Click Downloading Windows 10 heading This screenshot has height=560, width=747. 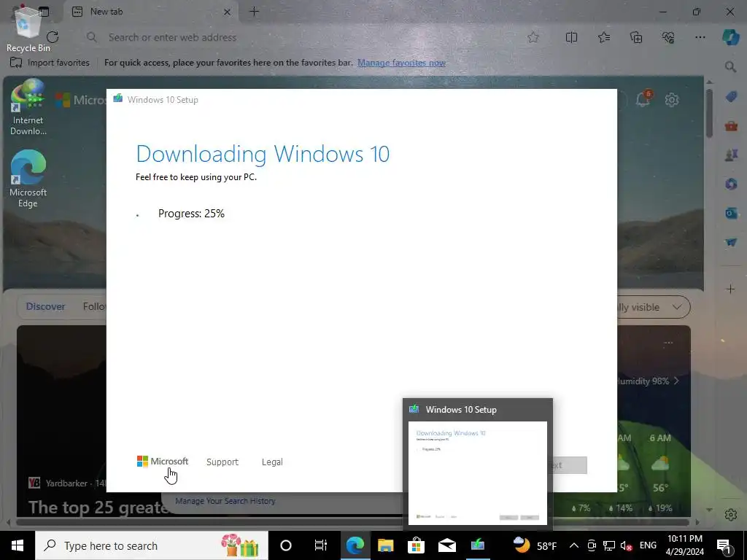pyautogui.click(x=263, y=154)
